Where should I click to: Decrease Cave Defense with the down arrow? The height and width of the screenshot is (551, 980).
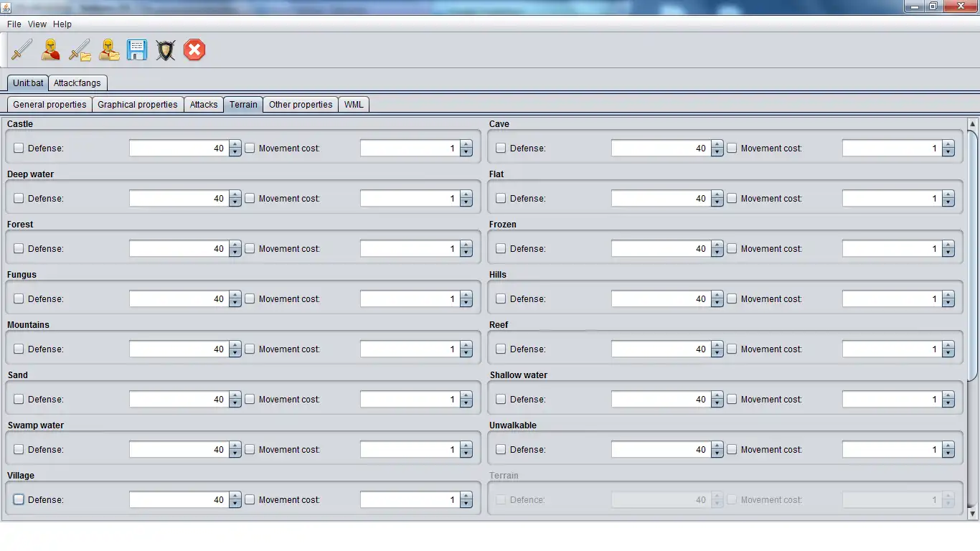pyautogui.click(x=717, y=153)
